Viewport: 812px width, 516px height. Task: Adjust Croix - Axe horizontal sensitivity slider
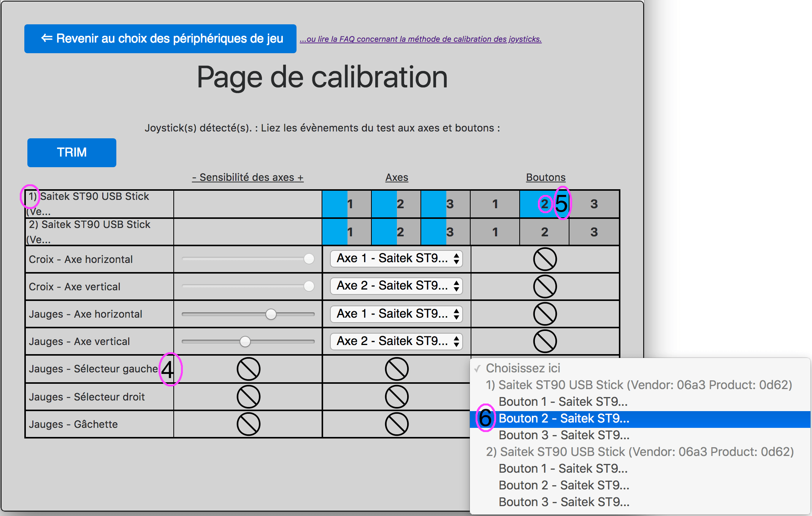(248, 259)
